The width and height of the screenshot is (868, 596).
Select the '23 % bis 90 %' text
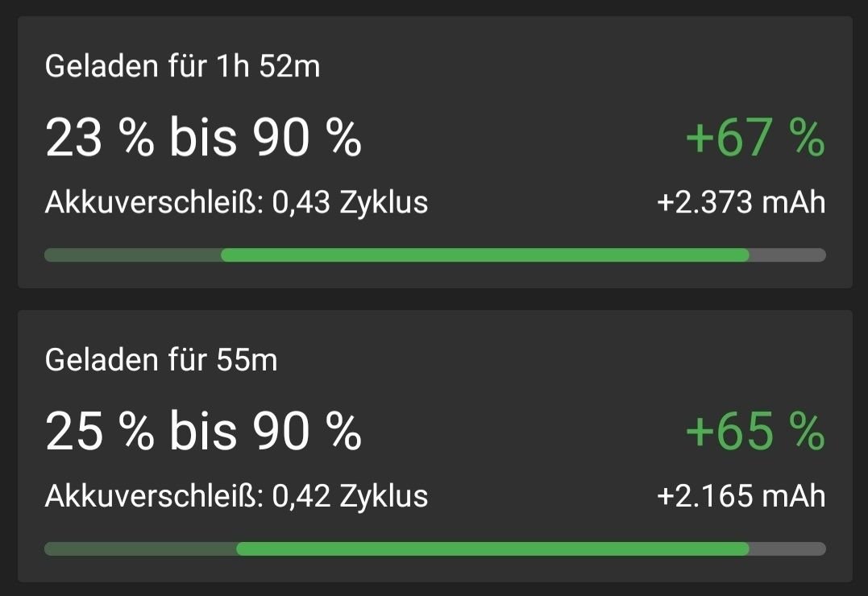coord(203,137)
